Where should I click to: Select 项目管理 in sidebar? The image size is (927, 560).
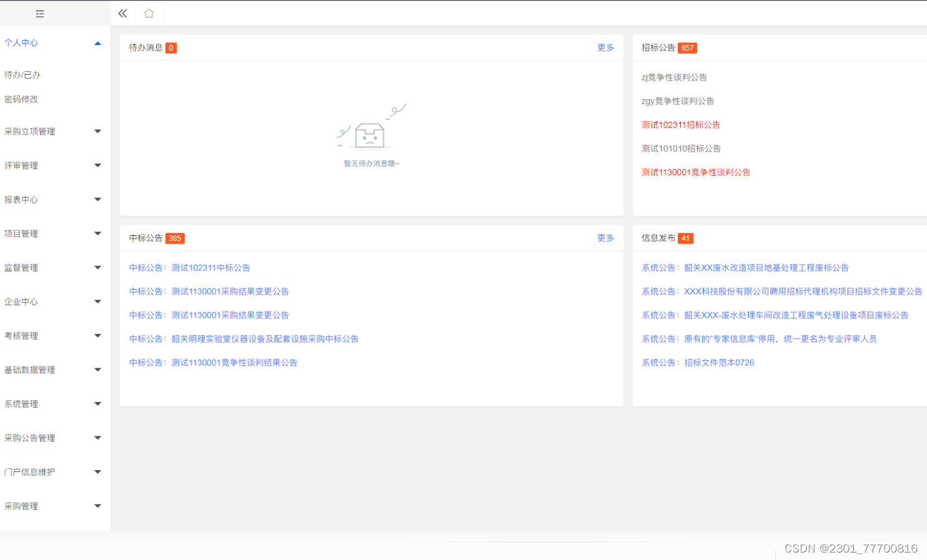point(21,233)
